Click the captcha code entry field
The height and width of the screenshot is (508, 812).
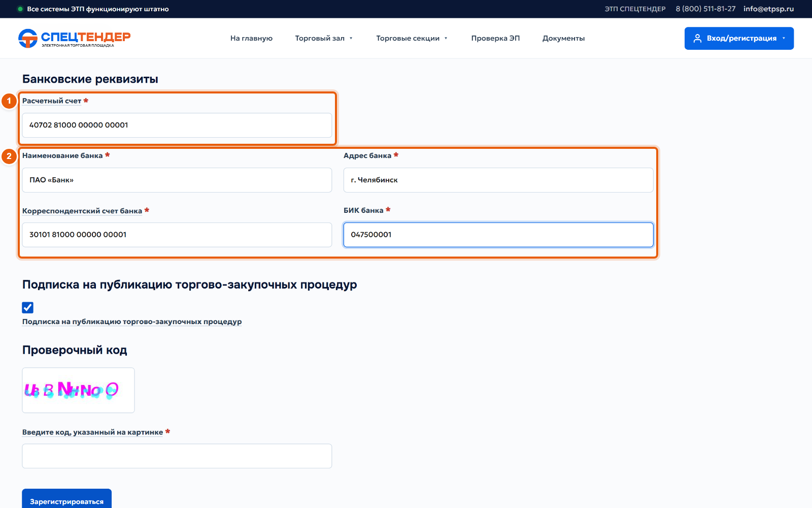pos(177,456)
